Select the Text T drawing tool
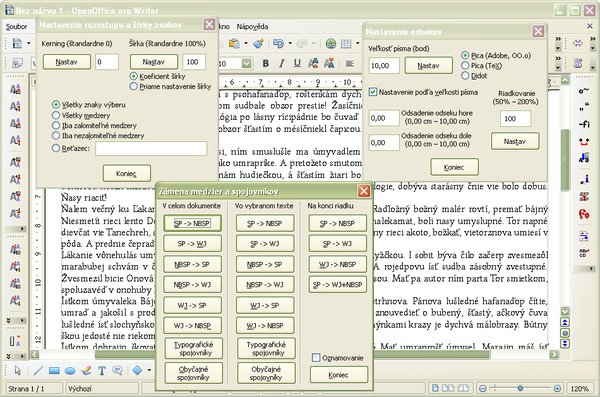Screen dimensions: 600x397 pyautogui.click(x=102, y=370)
